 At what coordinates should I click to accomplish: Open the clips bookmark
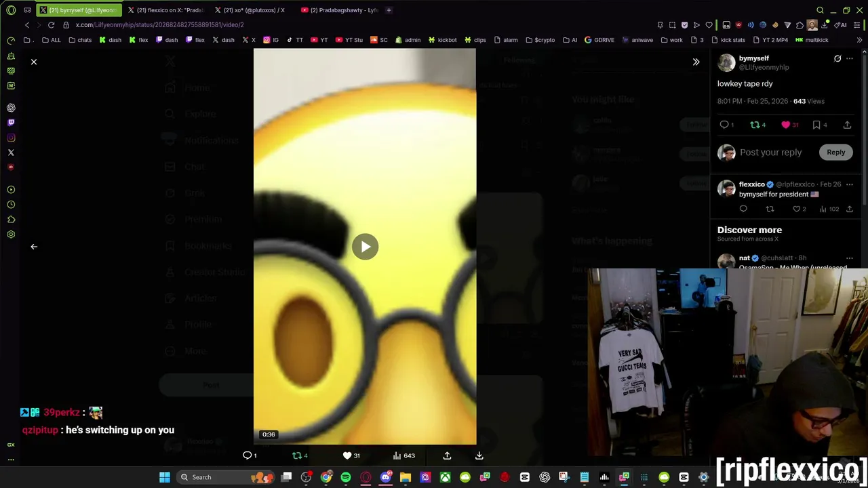(475, 40)
